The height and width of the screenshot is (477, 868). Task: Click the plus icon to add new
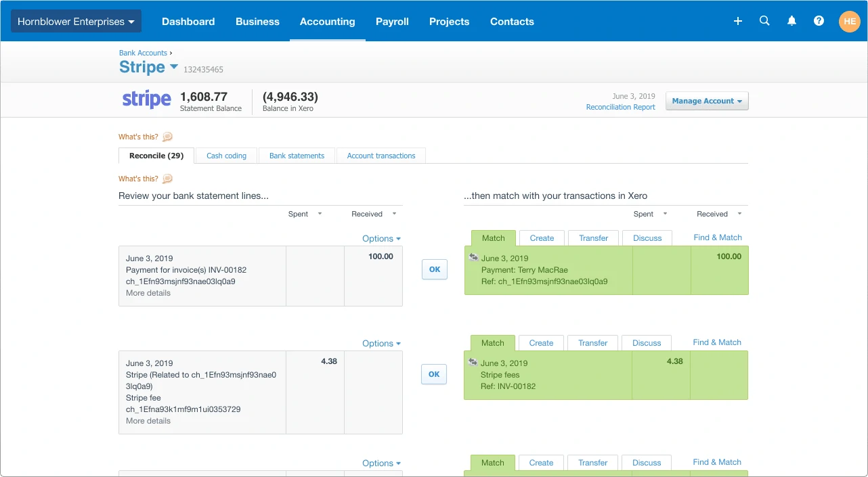(x=738, y=21)
